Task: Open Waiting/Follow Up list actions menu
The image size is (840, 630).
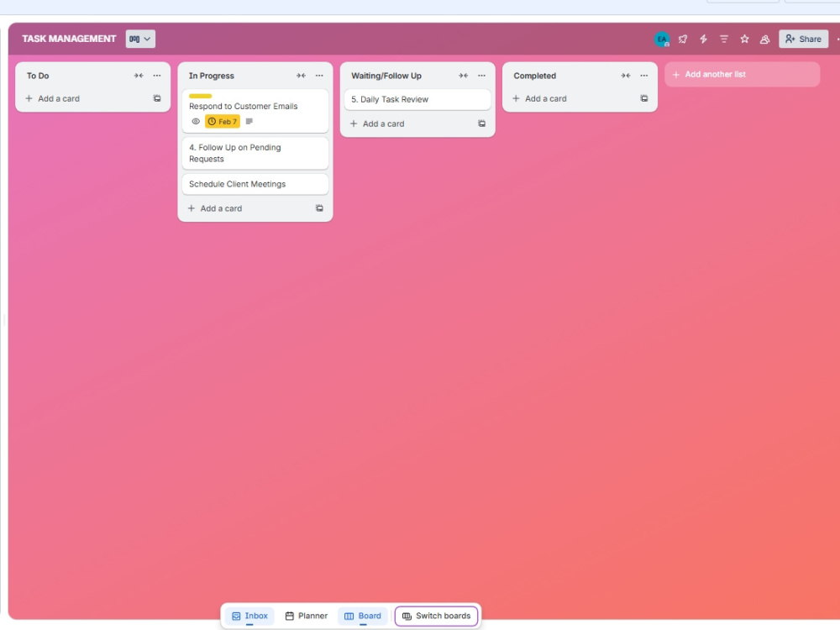Action: coord(481,76)
